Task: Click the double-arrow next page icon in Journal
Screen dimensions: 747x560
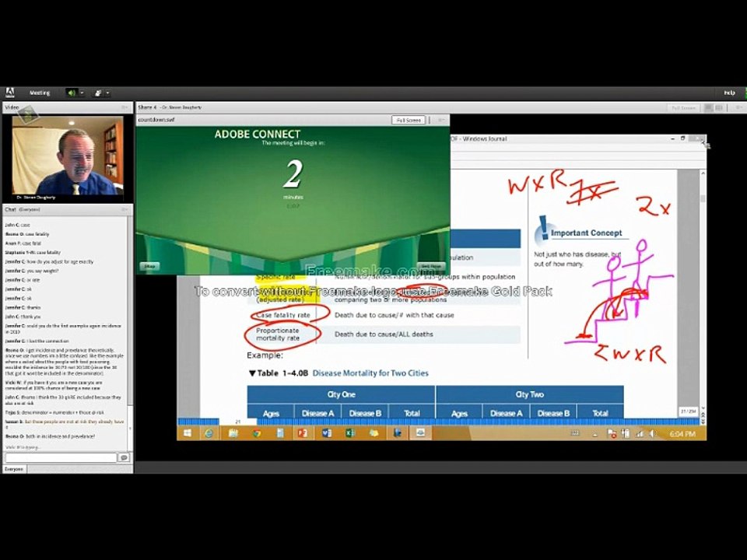Action: tap(703, 422)
